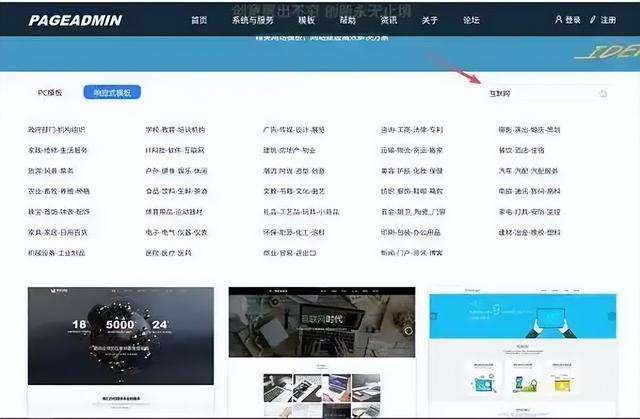Open category 农业-畜牧-养殖-种植

click(59, 191)
